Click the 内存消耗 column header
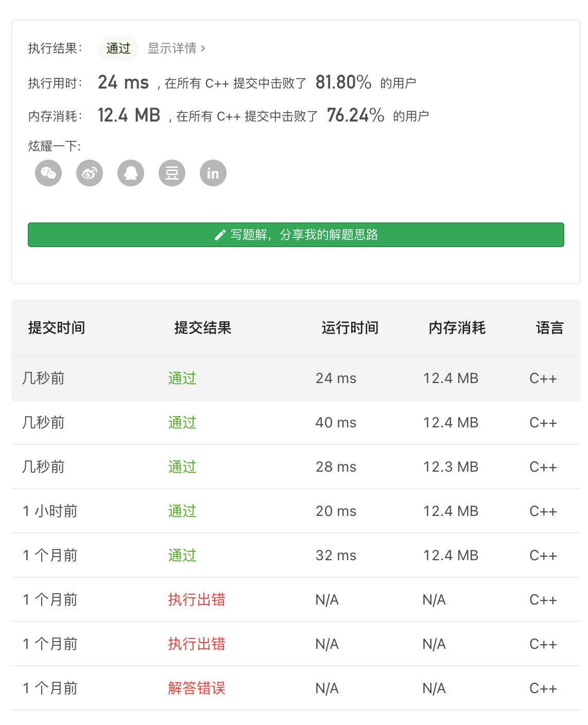588x725 pixels. [x=457, y=328]
